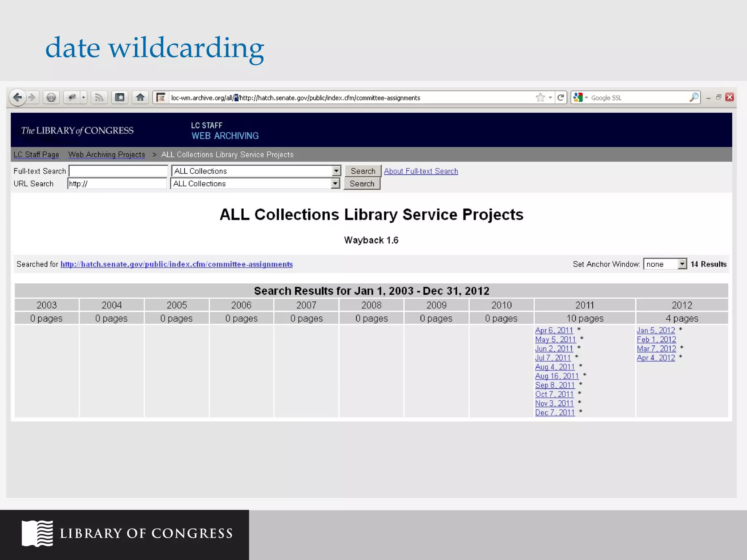Go to the browser home page icon
The image size is (747, 560).
click(140, 97)
